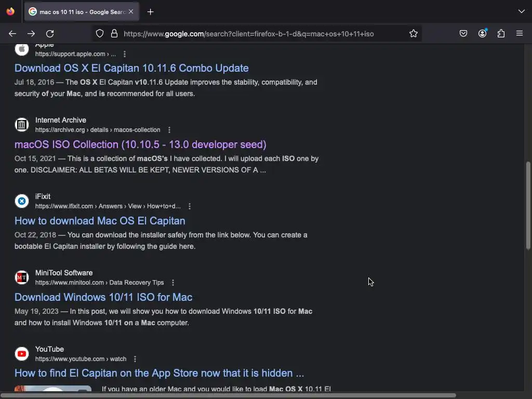Bookmark this page with star icon

413,34
